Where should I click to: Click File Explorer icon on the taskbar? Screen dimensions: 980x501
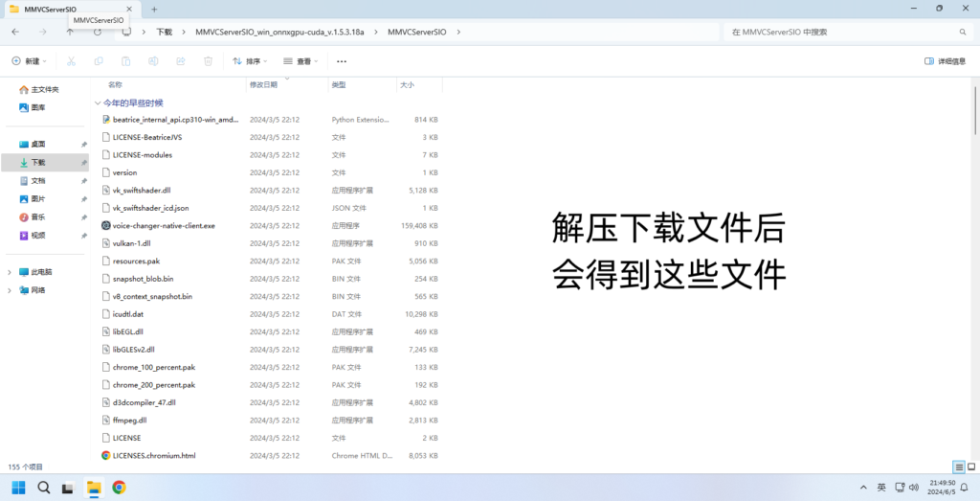pyautogui.click(x=94, y=488)
